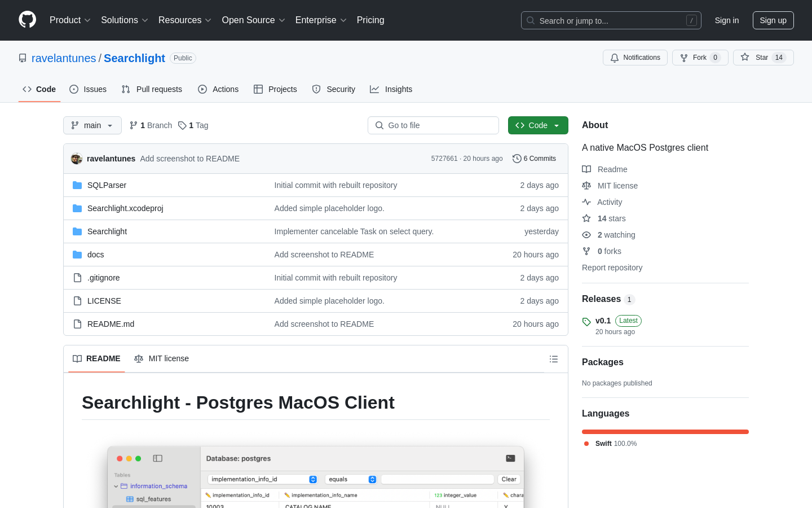
Task: Open ravelantunes user profile link
Action: pyautogui.click(x=64, y=58)
